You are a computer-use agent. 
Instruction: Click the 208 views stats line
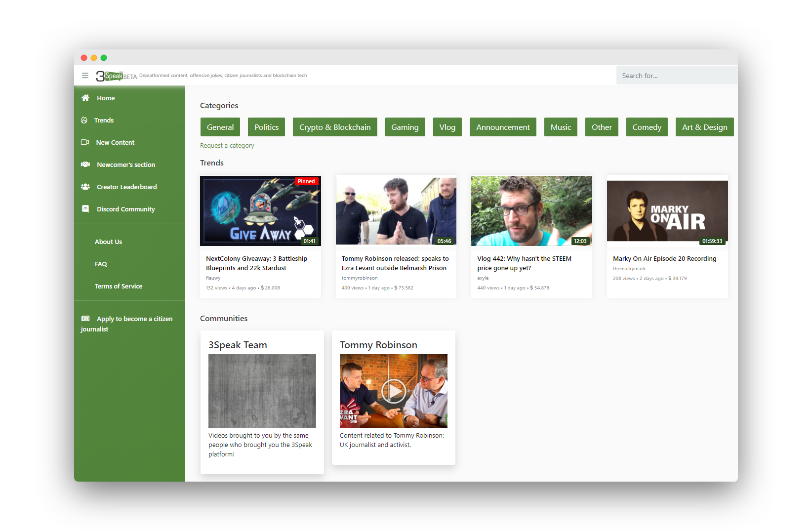(650, 279)
